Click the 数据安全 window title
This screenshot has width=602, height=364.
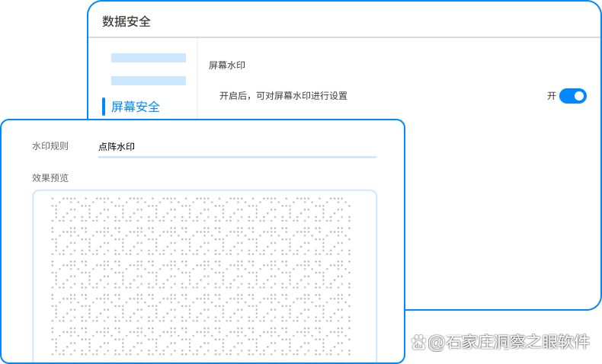pyautogui.click(x=126, y=21)
